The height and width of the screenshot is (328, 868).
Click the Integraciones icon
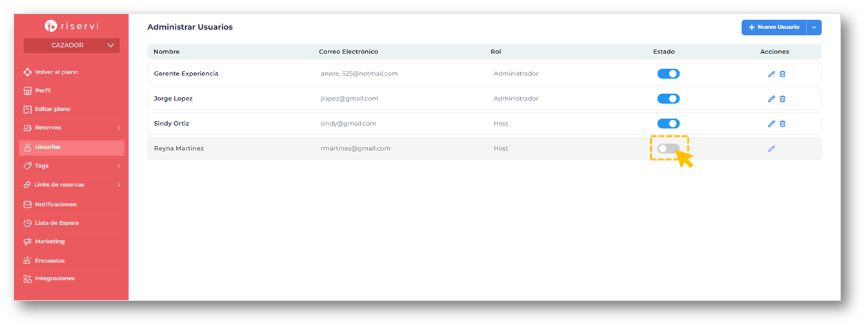pyautogui.click(x=27, y=279)
